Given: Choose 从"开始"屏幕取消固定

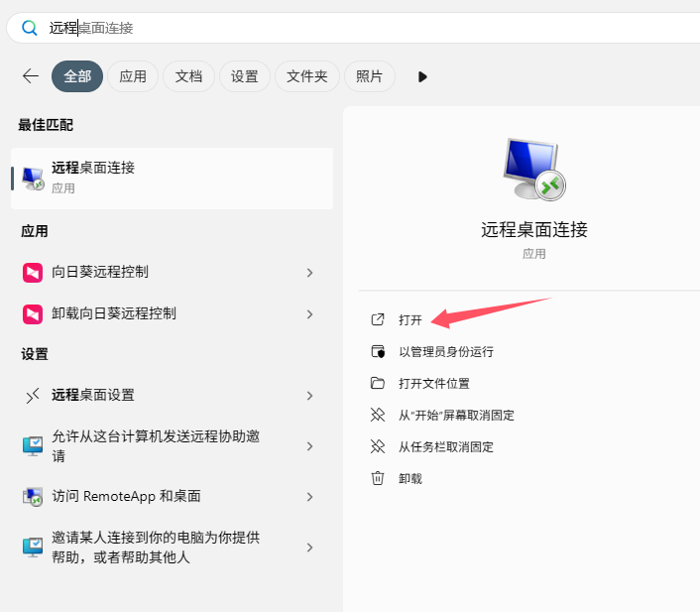Looking at the screenshot, I should 456,415.
